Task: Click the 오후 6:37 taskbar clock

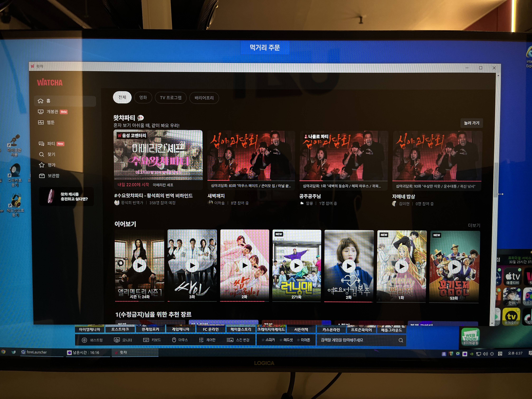Action: tap(515, 353)
